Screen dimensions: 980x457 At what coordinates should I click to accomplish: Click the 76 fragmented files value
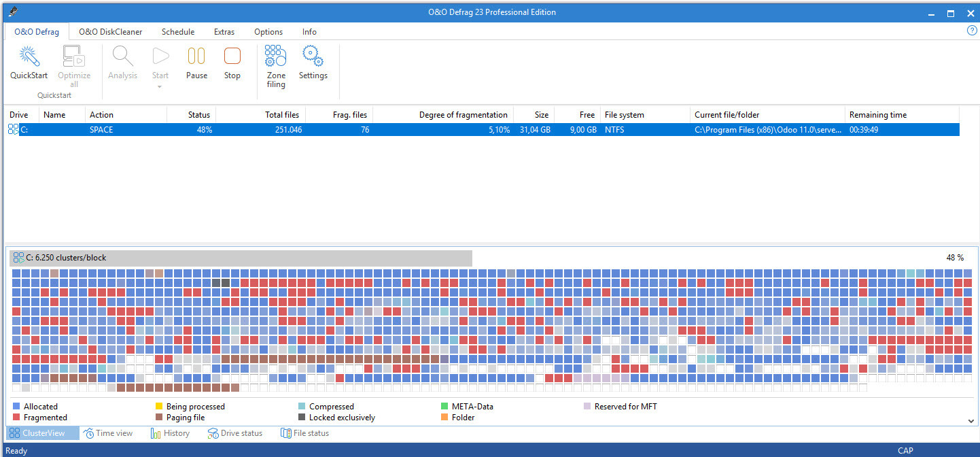[x=365, y=129]
